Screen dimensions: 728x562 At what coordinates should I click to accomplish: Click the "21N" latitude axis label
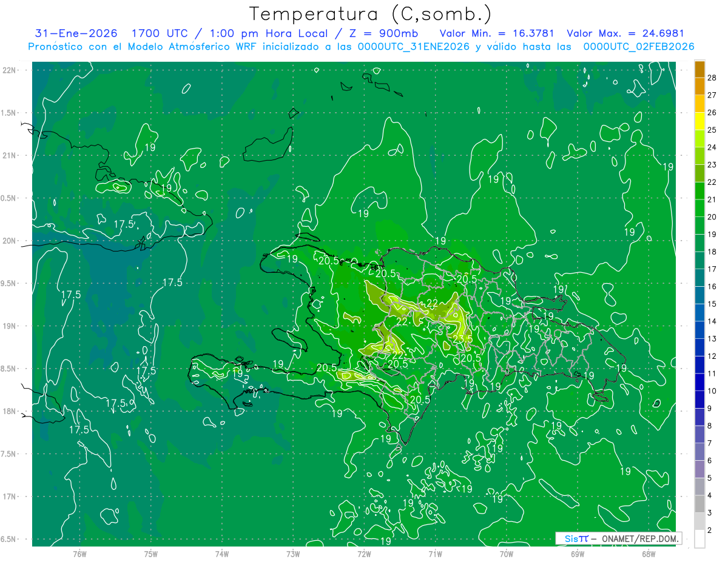point(10,156)
